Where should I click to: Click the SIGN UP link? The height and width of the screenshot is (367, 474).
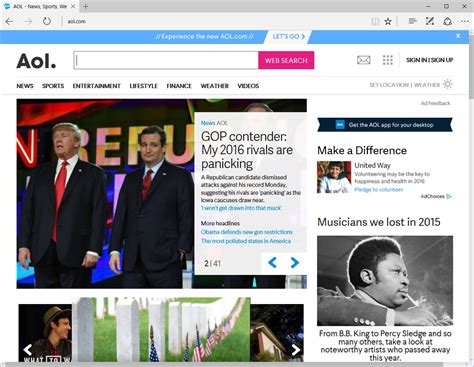tap(442, 60)
